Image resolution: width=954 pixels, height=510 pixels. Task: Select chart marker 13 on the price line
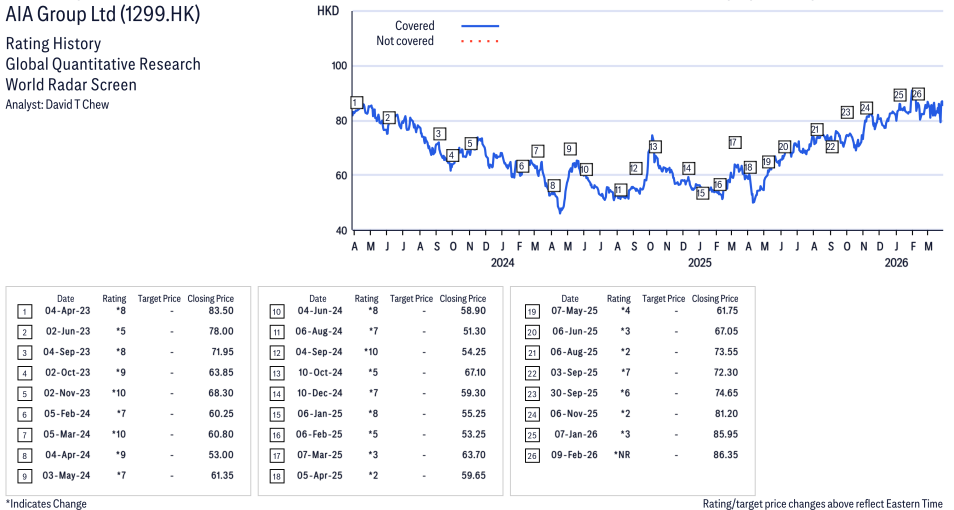[x=654, y=147]
